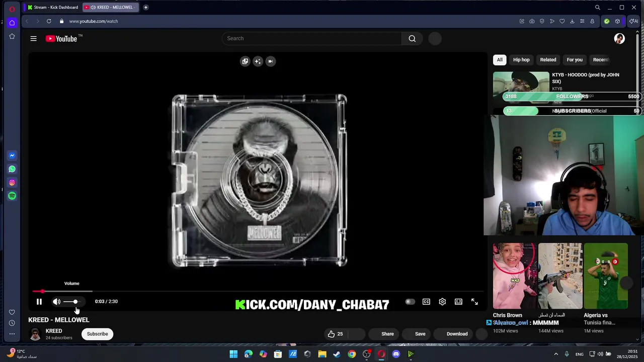Open sidebar history clock icon

pos(12,323)
